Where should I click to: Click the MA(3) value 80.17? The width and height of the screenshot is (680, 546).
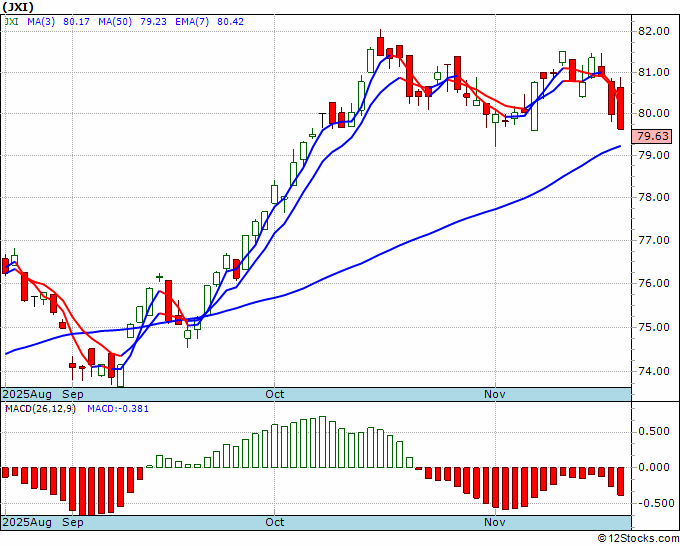pos(76,21)
